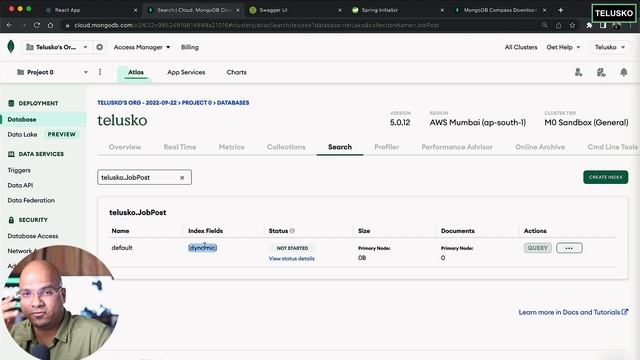Click the Status info icon
The width and height of the screenshot is (640, 360).
click(292, 231)
